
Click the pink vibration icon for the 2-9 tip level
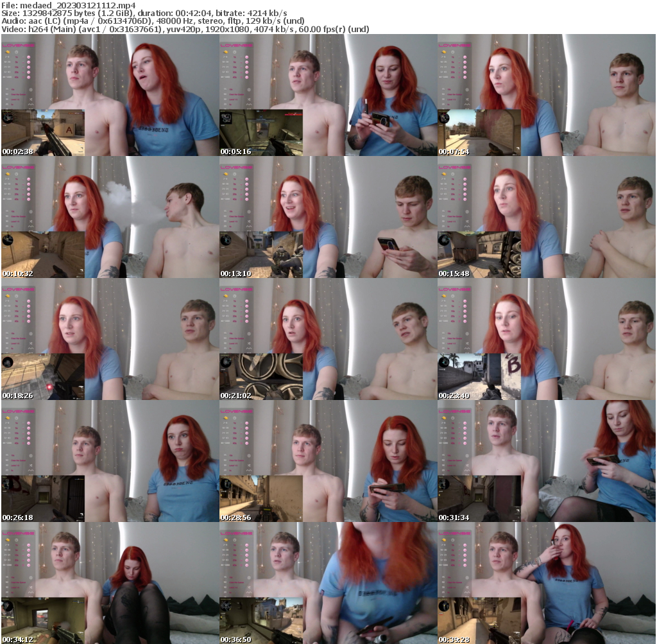click(x=28, y=57)
